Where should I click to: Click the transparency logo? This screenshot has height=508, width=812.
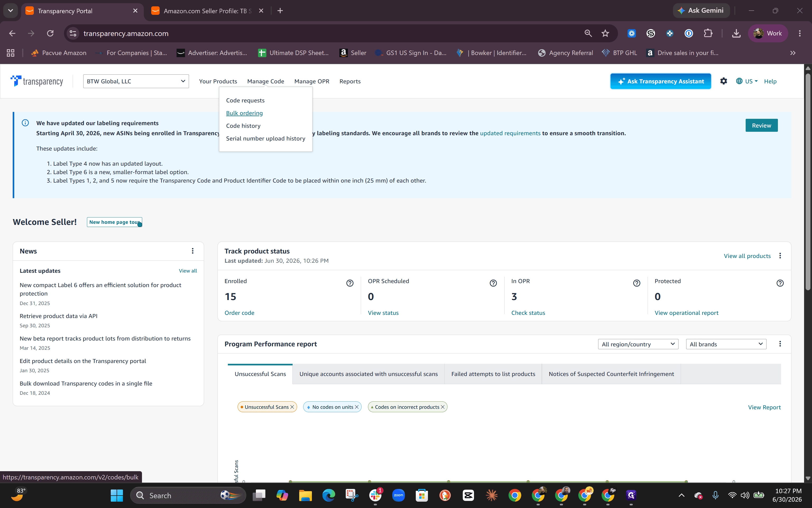[x=36, y=81]
